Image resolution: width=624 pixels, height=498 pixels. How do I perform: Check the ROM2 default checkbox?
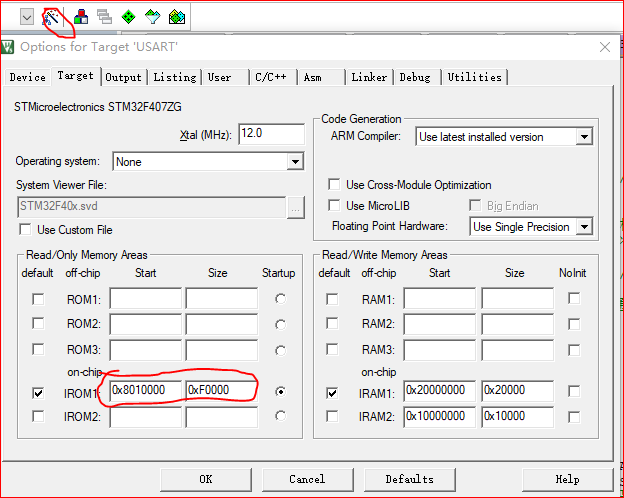click(x=38, y=323)
